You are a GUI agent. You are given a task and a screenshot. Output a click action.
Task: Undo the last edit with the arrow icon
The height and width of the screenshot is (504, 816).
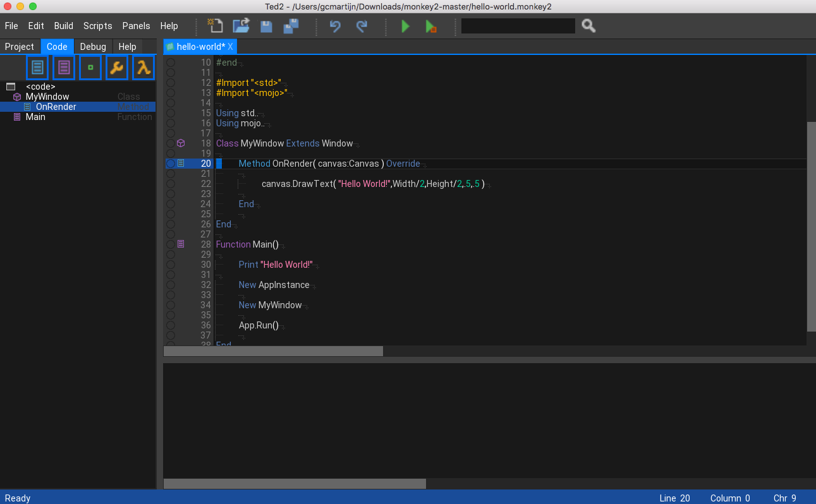(335, 26)
